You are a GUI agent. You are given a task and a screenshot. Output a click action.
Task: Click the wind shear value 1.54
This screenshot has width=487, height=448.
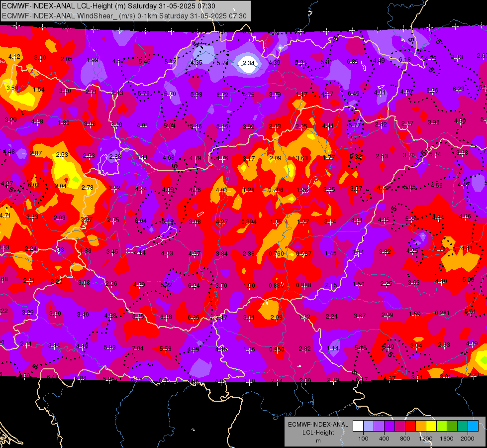38,90
